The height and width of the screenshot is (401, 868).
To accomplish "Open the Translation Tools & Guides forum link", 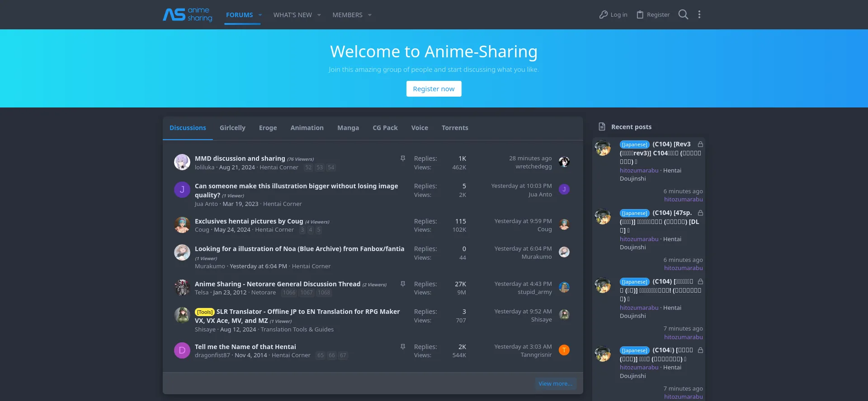I will click(297, 330).
